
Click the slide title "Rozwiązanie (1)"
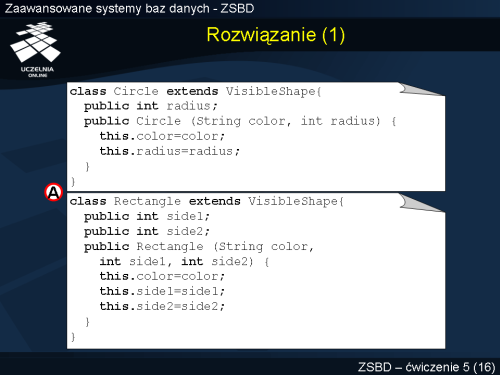click(x=275, y=35)
